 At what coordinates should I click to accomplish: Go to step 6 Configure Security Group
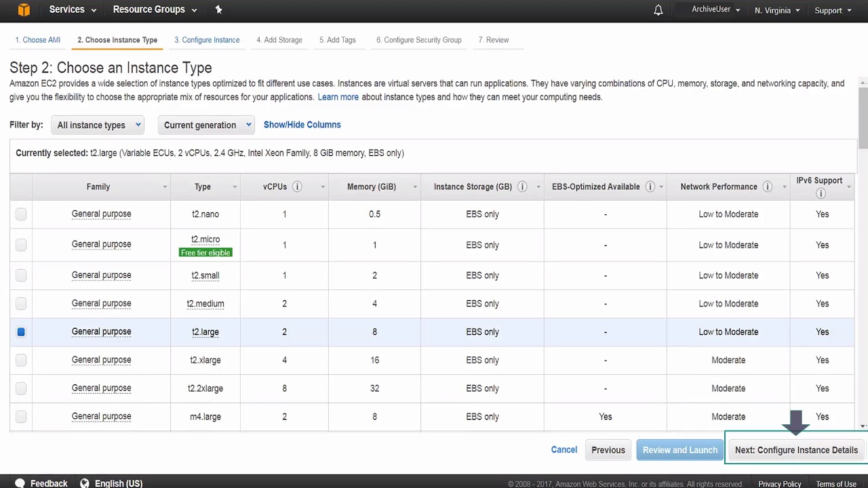coord(419,40)
